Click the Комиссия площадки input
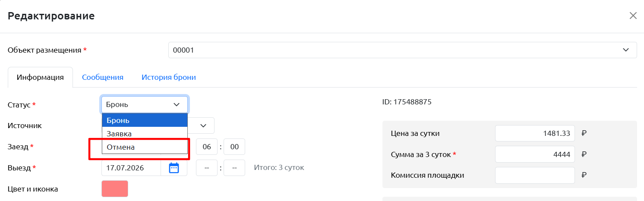644x201 pixels. [x=535, y=175]
